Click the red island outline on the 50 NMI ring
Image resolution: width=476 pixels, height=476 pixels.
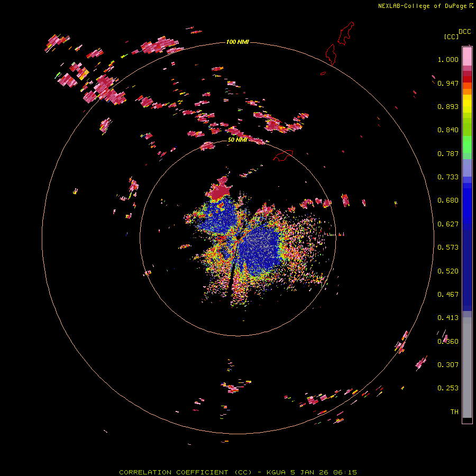click(283, 155)
